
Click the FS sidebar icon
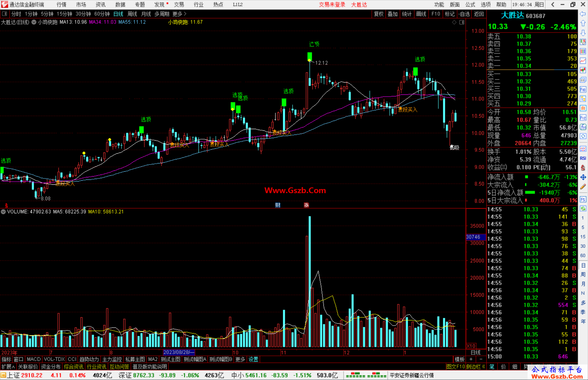(x=583, y=199)
